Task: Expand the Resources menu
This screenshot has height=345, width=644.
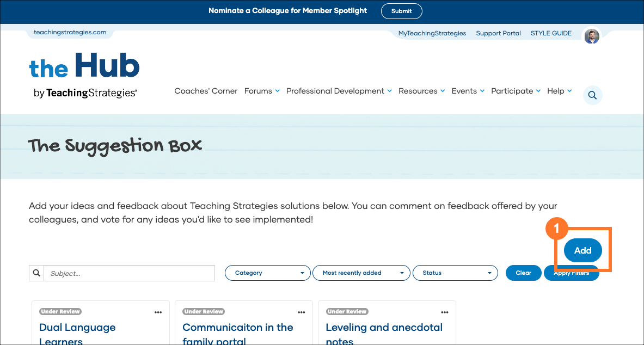Action: point(421,91)
